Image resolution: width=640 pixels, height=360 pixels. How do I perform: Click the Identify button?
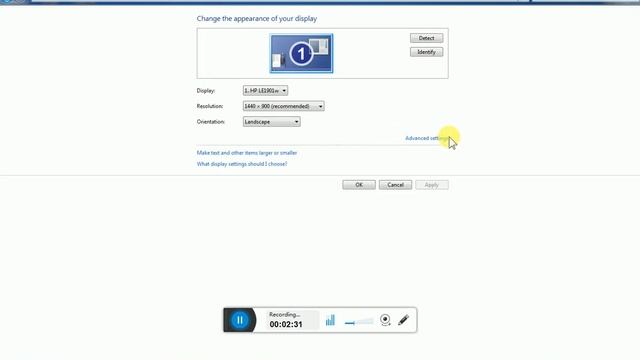coord(426,52)
